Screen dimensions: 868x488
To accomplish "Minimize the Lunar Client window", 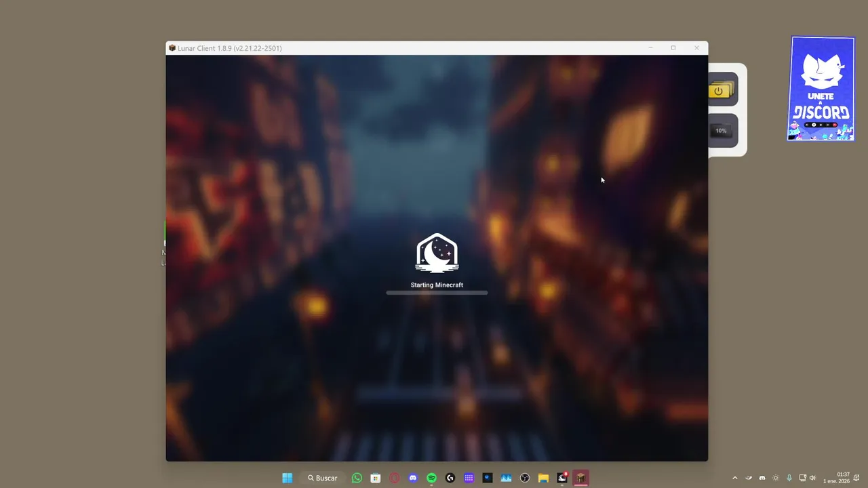I will (x=650, y=48).
